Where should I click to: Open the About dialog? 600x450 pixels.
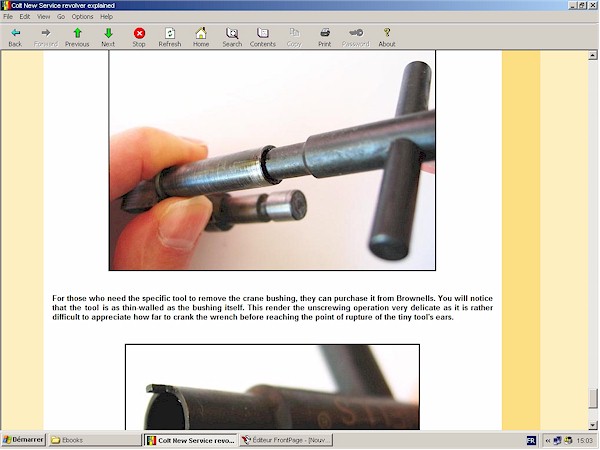pyautogui.click(x=387, y=37)
